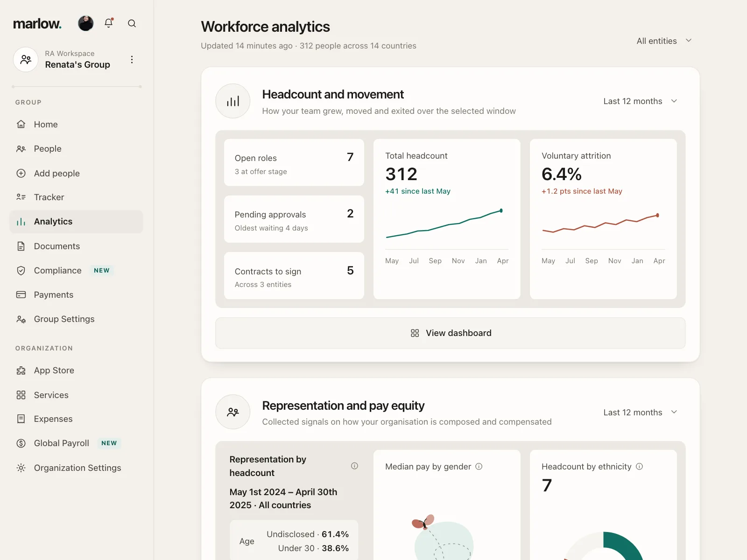Click the NEW badge next to Compliance

tap(102, 270)
